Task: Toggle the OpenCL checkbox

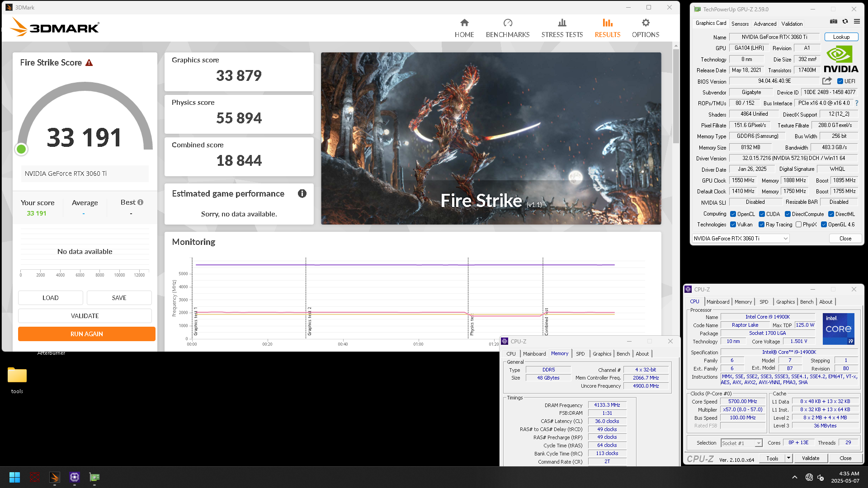Action: point(733,214)
